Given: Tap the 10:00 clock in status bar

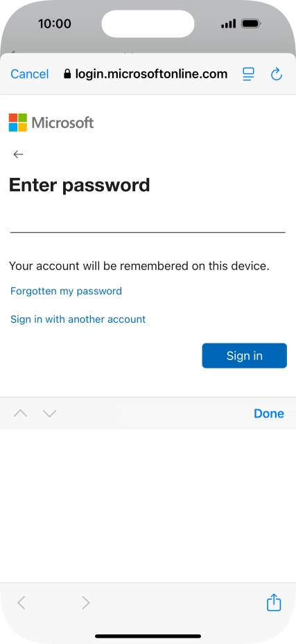Looking at the screenshot, I should tap(55, 24).
